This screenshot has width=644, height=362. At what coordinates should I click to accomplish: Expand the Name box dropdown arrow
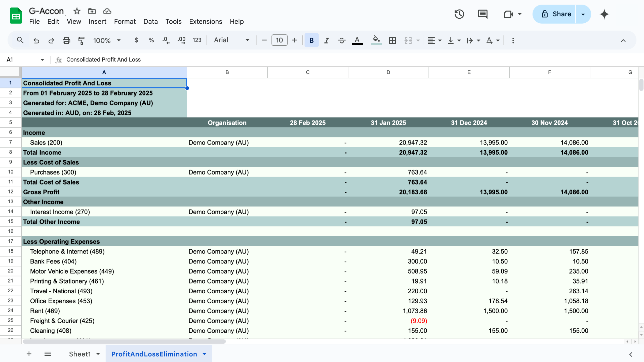(x=42, y=60)
